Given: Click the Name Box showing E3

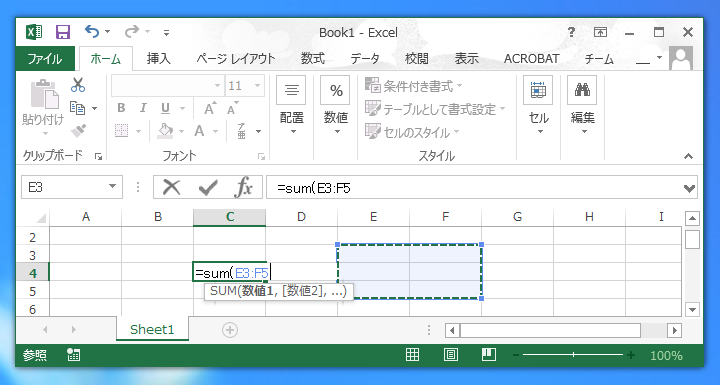Looking at the screenshot, I should [63, 187].
